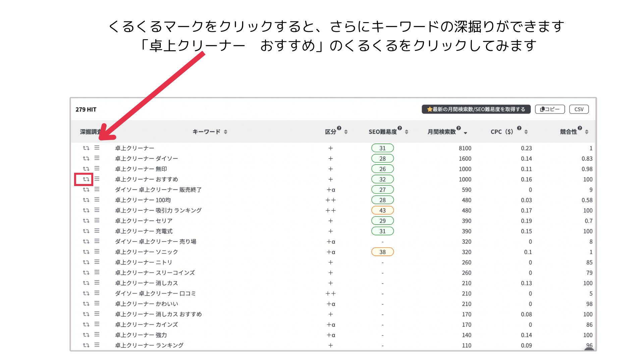644x362 pixels.
Task: Click deep-dive icon for 卓上クリーナー 吸引力 ランキング
Action: 86,210
